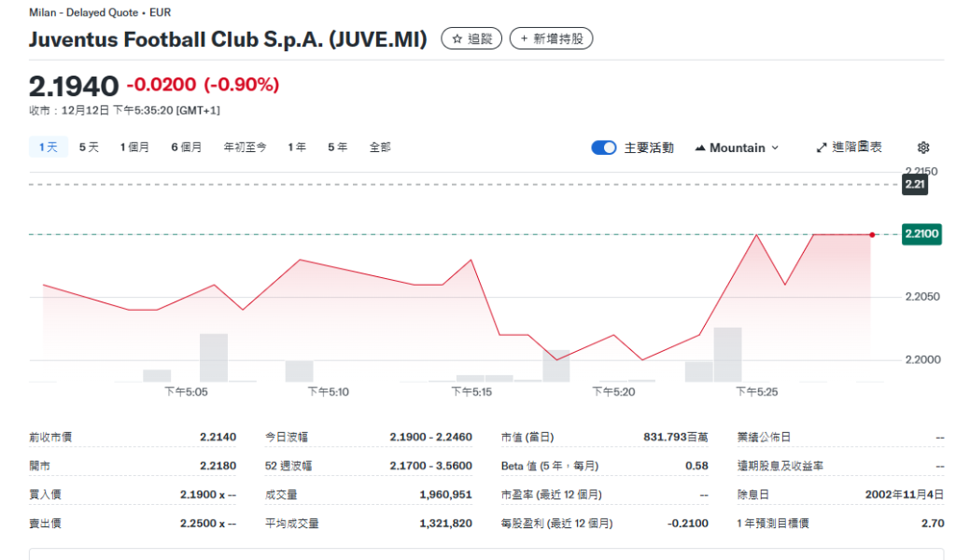
Task: Select the 5天 time range tab
Action: point(89,147)
